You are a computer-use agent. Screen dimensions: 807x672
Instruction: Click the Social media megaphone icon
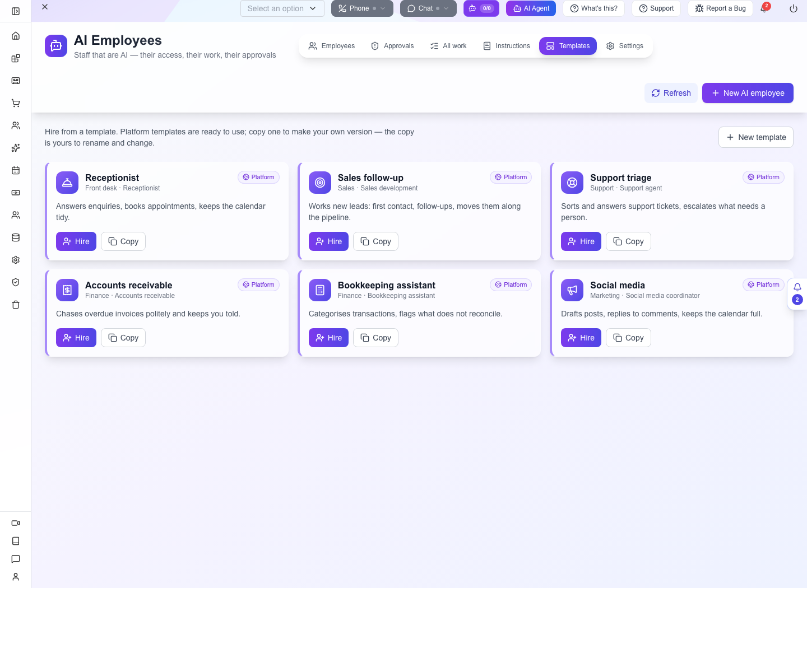point(572,290)
